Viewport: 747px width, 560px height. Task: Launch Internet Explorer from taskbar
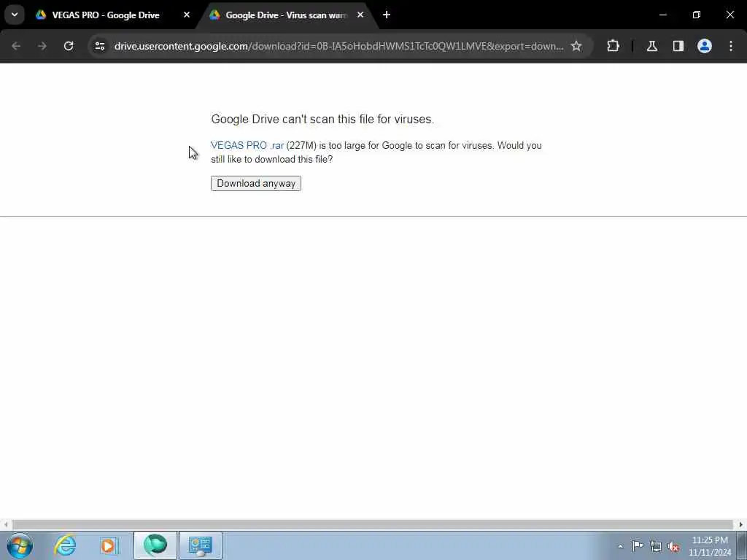(x=65, y=545)
